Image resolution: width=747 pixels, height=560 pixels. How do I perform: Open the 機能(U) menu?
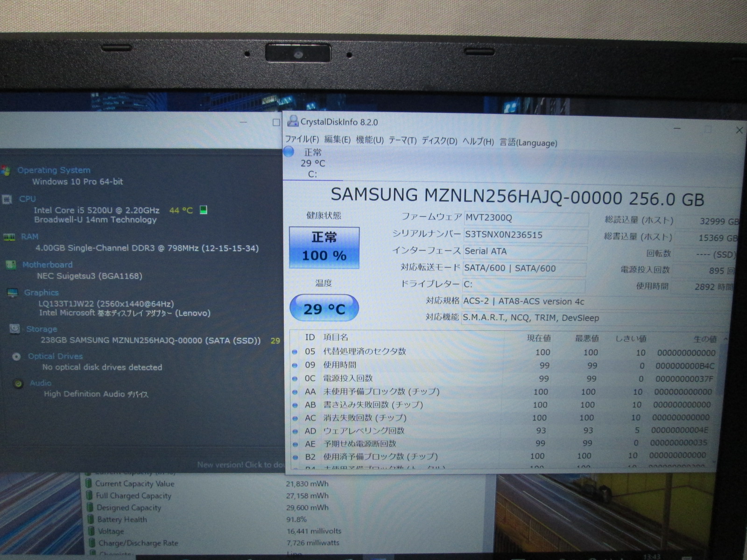(x=369, y=140)
